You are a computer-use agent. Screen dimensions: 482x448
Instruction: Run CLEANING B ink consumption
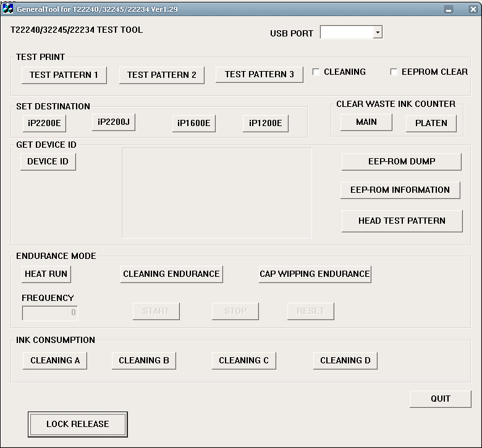[x=144, y=361]
